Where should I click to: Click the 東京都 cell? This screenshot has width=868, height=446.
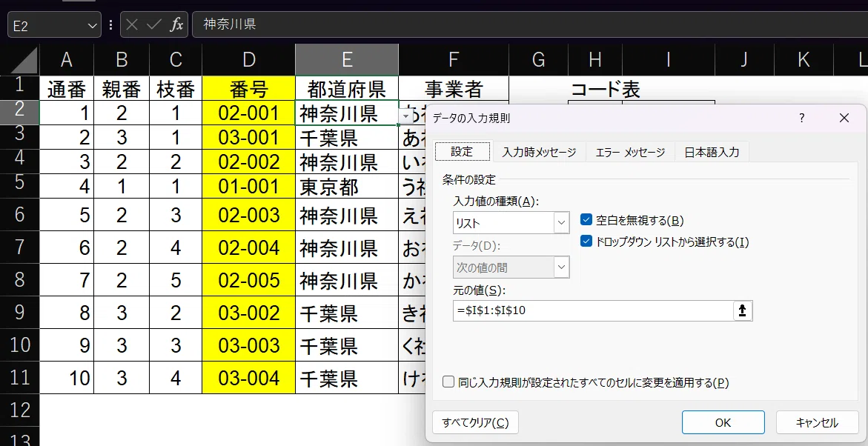[347, 187]
